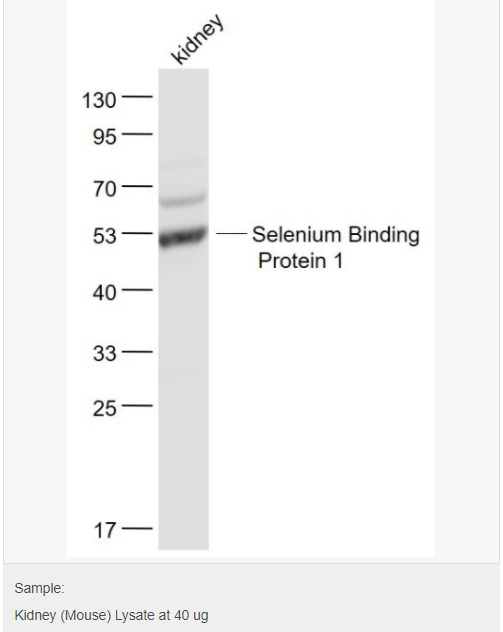This screenshot has height=632, width=503.
Task: Click the dark band near 53
Action: coord(183,237)
